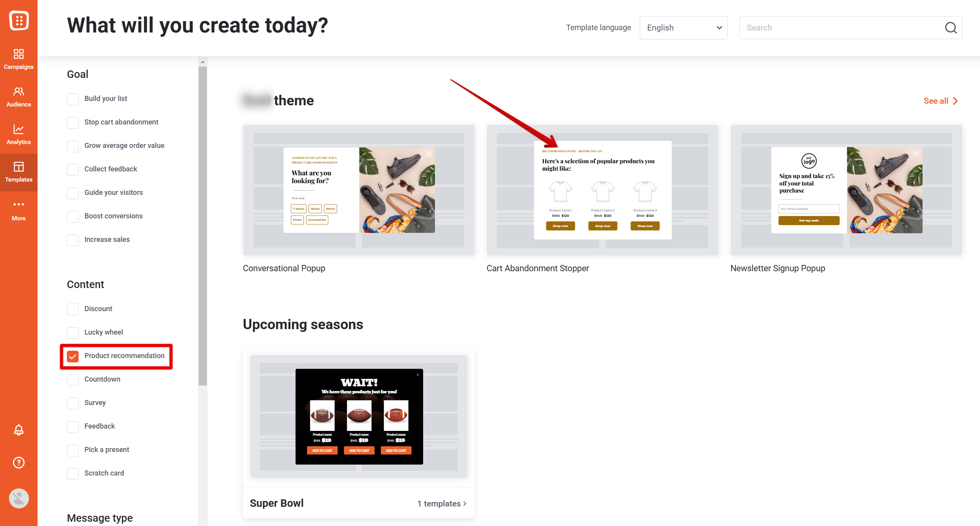Open the help question mark icon
Viewport: 980px width, 526px height.
[19, 463]
